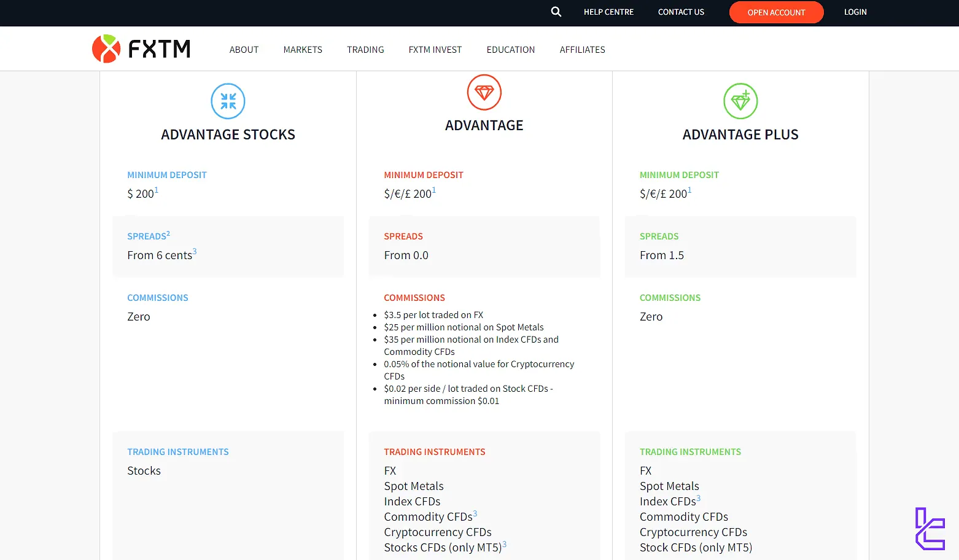Viewport: 959px width, 560px height.
Task: Click the red Advantage diamond icon
Action: coord(484,92)
